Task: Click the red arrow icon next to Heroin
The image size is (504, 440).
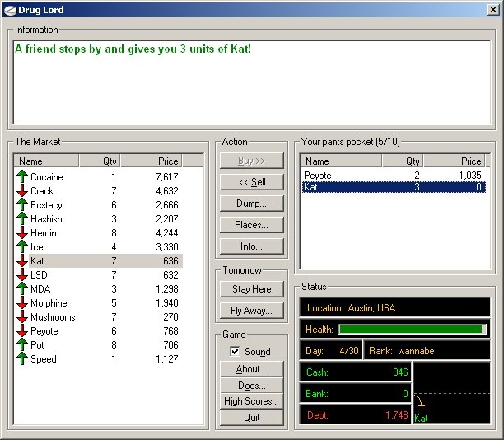Action: point(21,233)
